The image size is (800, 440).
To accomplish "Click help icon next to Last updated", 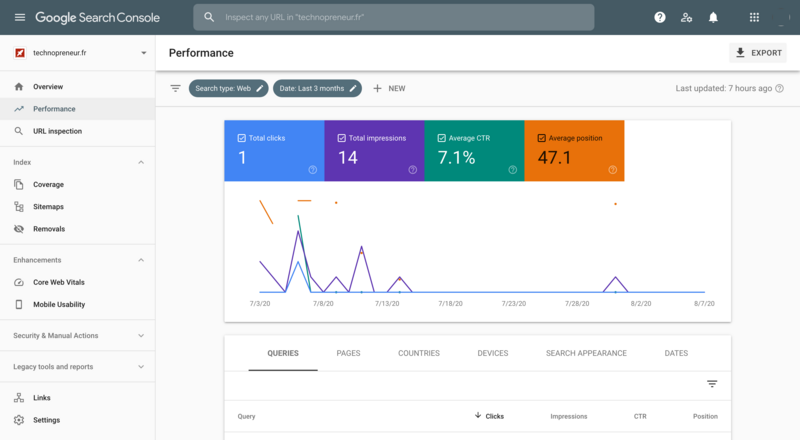I will 780,88.
